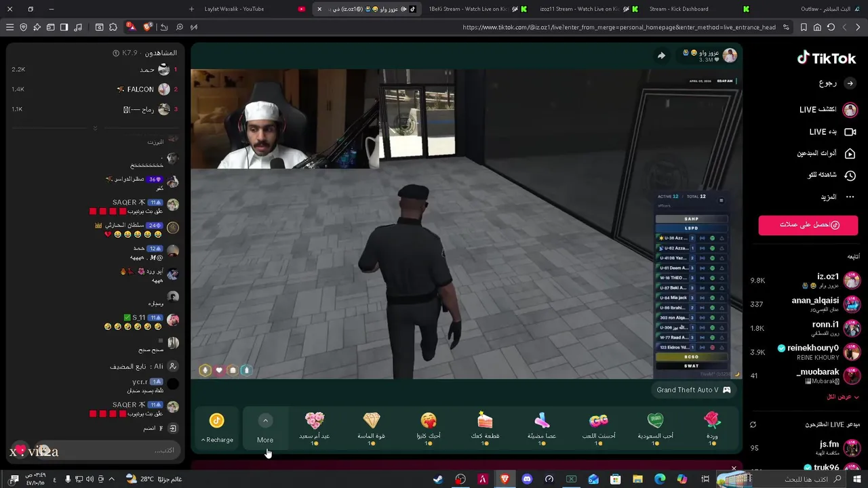This screenshot has height=488, width=868.
Task: Send the عصا مضيئة glow stick gift
Action: pyautogui.click(x=542, y=428)
